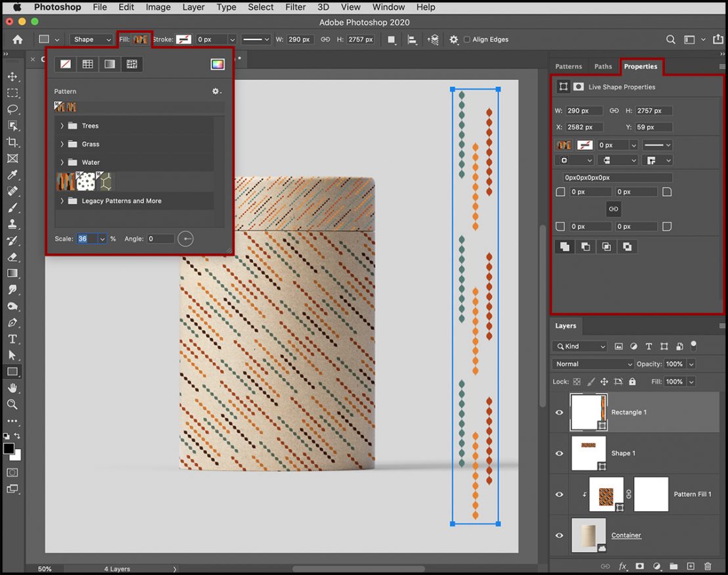Open the layer blend mode Normal dropdown
728x575 pixels.
click(x=593, y=364)
